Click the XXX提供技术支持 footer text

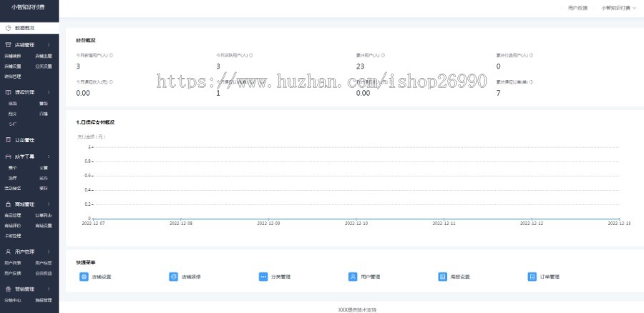(x=357, y=309)
